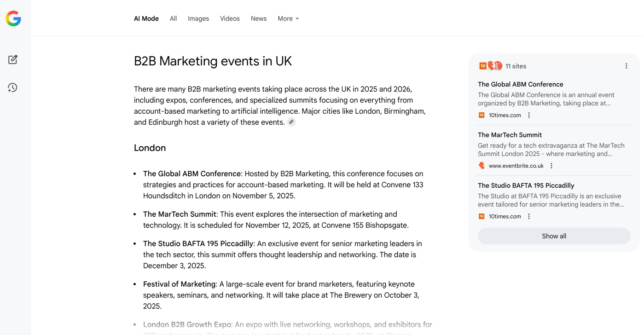Open options for The Studio BAFTA source

(529, 216)
